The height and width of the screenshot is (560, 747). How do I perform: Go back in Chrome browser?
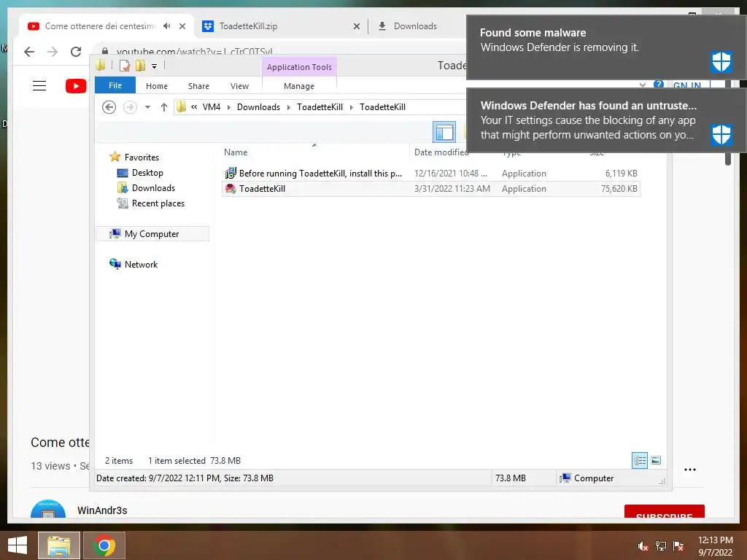[x=29, y=52]
